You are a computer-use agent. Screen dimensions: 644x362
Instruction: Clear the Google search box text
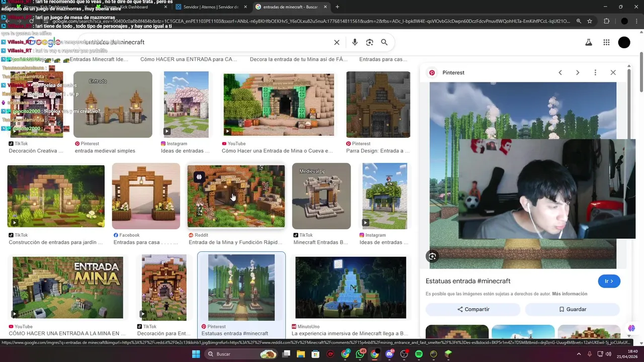coord(337,42)
